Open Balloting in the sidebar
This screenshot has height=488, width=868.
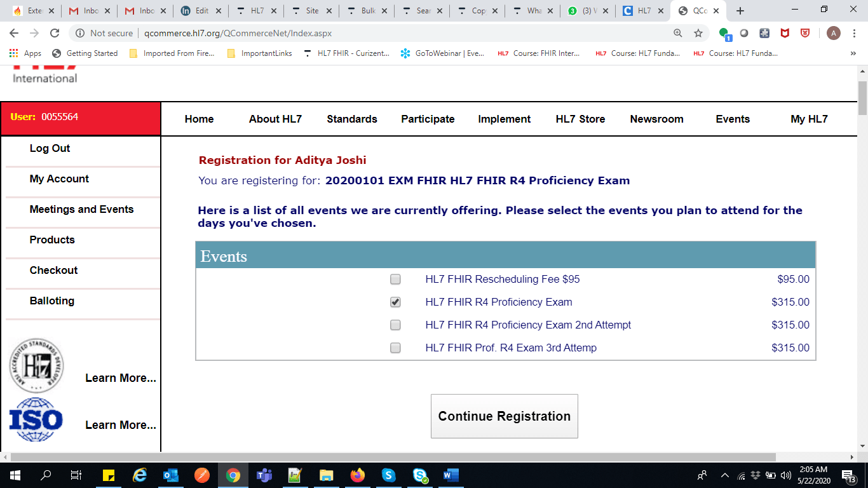[52, 301]
